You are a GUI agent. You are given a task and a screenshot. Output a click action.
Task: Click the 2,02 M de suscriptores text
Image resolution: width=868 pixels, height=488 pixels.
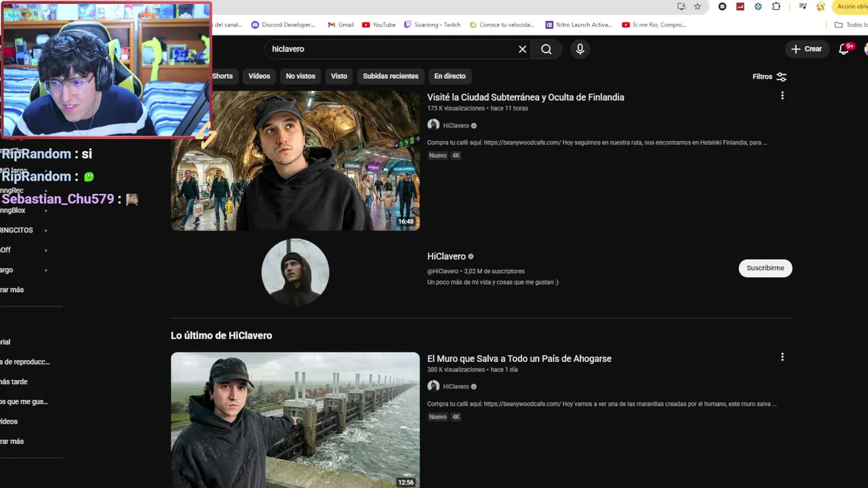[494, 271]
